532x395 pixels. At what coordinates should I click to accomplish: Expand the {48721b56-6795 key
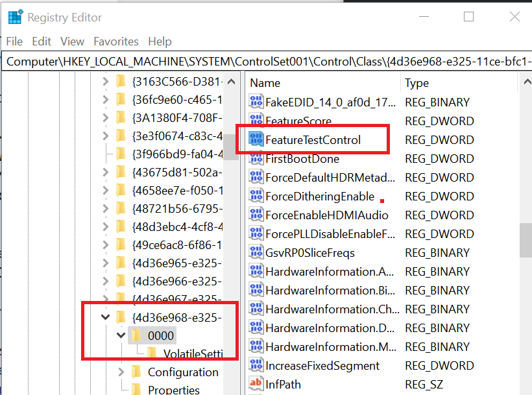coord(106,208)
